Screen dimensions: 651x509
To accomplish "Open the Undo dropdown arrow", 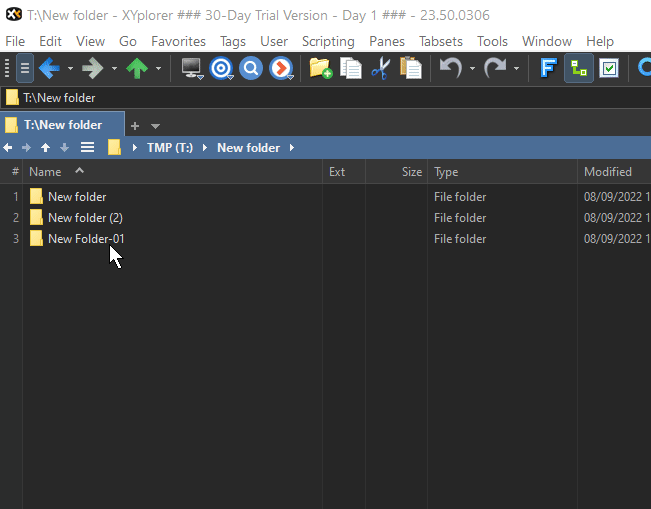I will tap(472, 69).
